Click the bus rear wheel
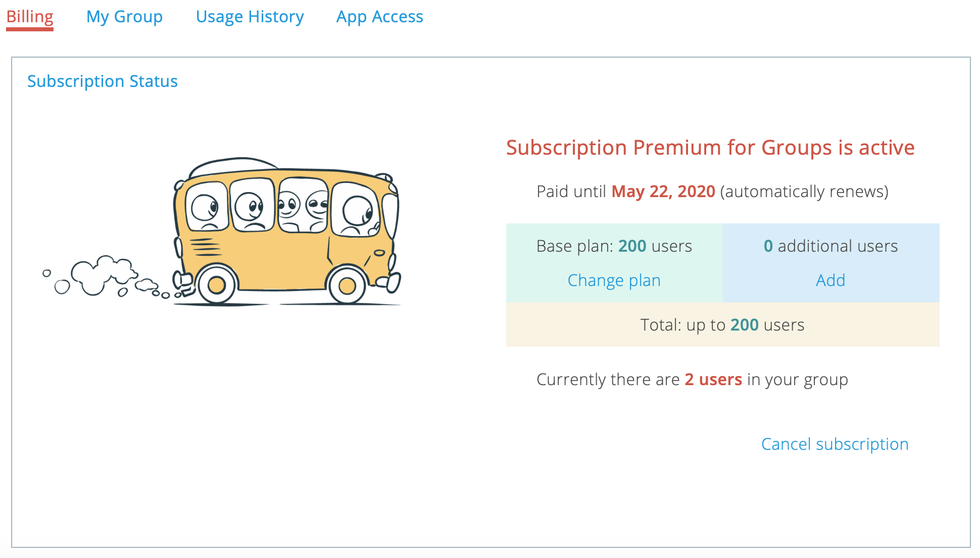Viewport: 980px width, 558px height. (x=217, y=285)
